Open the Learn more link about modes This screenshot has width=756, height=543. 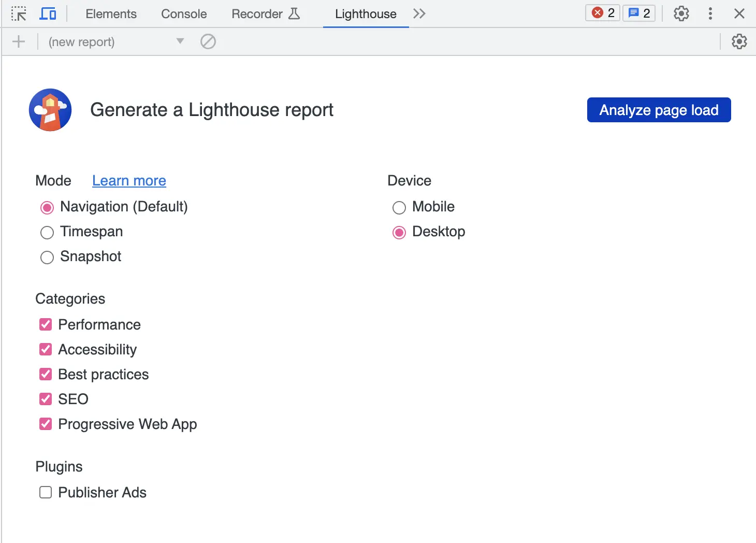pyautogui.click(x=129, y=180)
